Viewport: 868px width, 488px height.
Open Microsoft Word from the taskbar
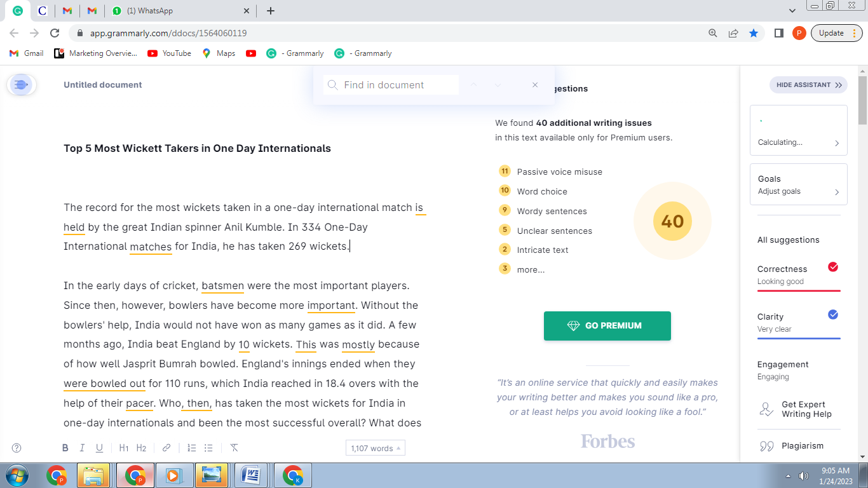252,475
